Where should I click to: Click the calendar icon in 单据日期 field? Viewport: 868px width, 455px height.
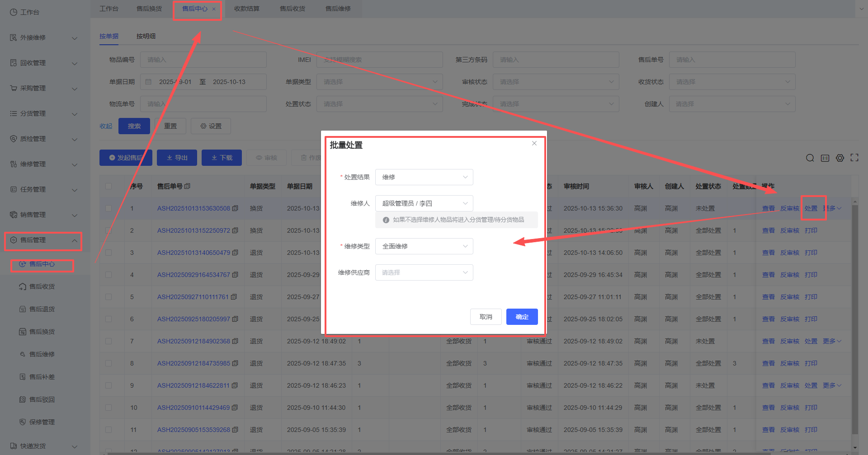click(x=148, y=82)
